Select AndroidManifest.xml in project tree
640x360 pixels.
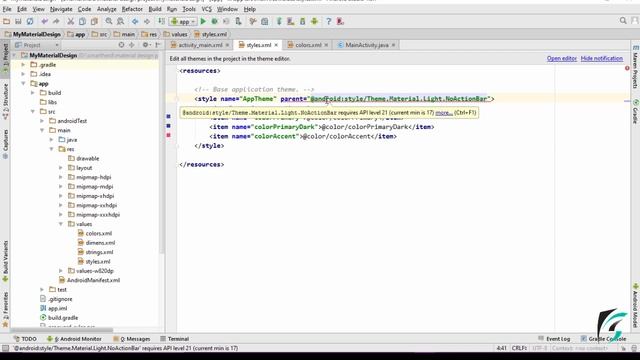89,280
